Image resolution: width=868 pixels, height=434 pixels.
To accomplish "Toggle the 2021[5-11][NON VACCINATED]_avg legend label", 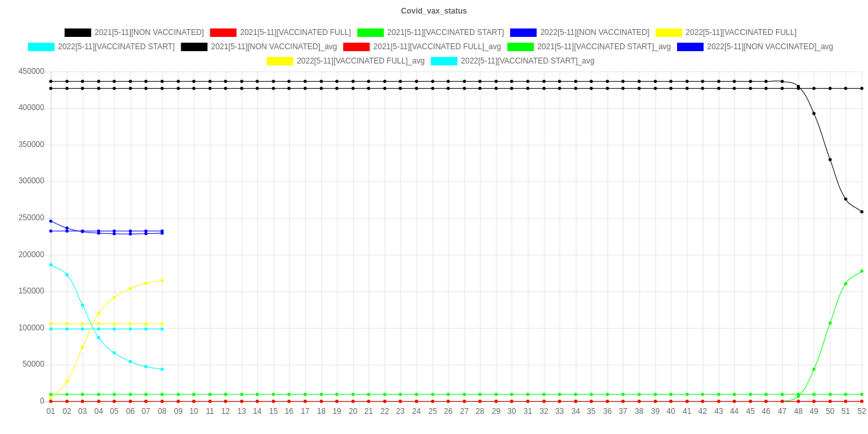I will tap(273, 47).
